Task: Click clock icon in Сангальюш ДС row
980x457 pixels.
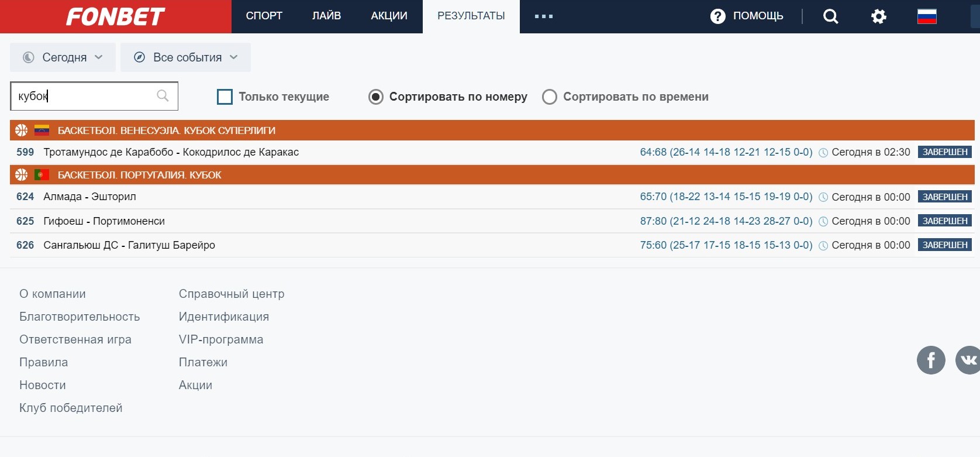Action: (823, 246)
